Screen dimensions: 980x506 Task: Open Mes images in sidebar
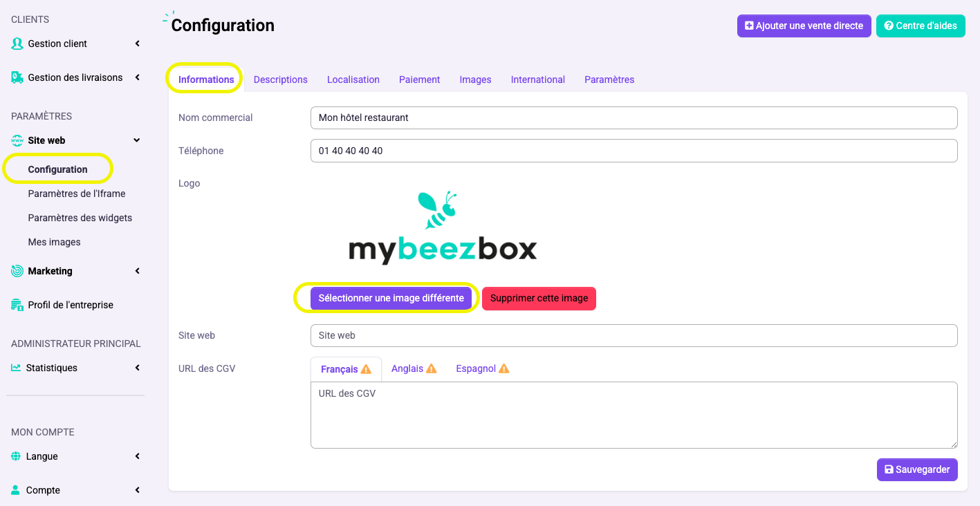55,242
